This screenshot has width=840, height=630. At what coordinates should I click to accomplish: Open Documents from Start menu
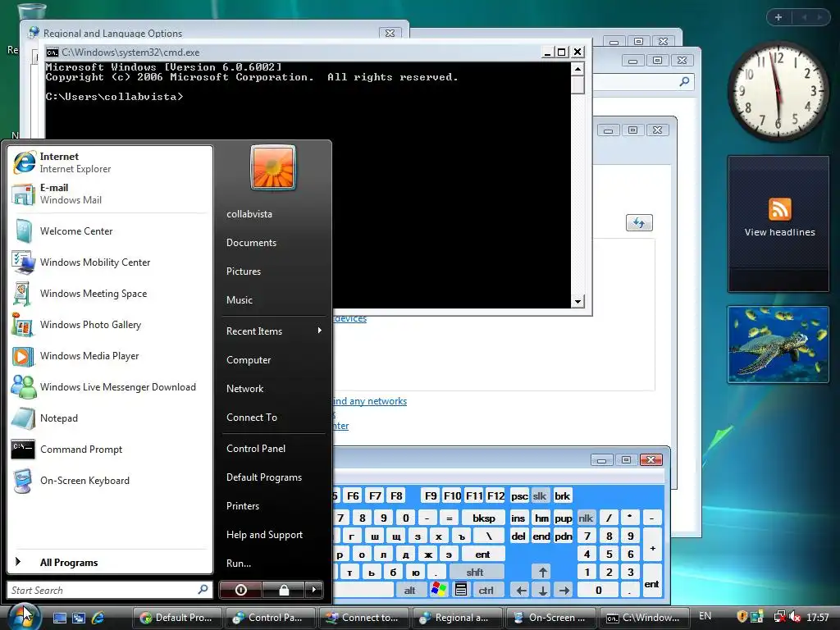(273, 243)
